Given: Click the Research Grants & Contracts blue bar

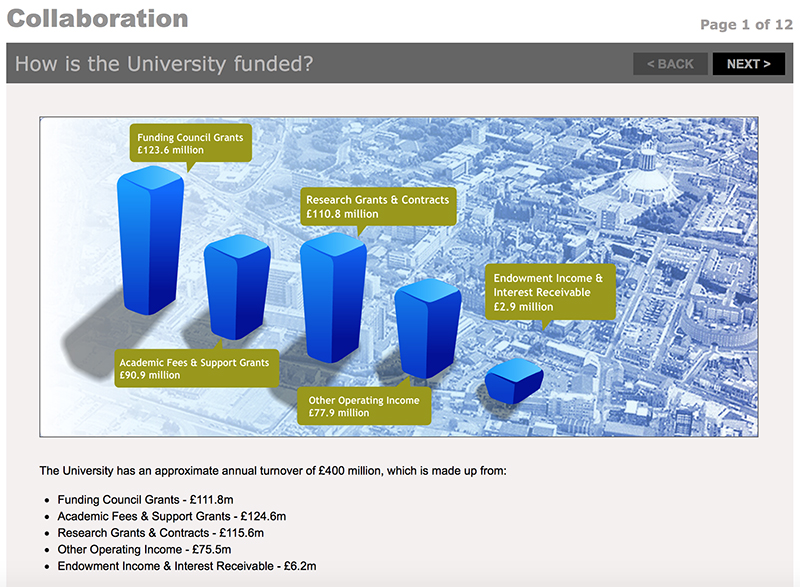Looking at the screenshot, I should pos(333,300).
